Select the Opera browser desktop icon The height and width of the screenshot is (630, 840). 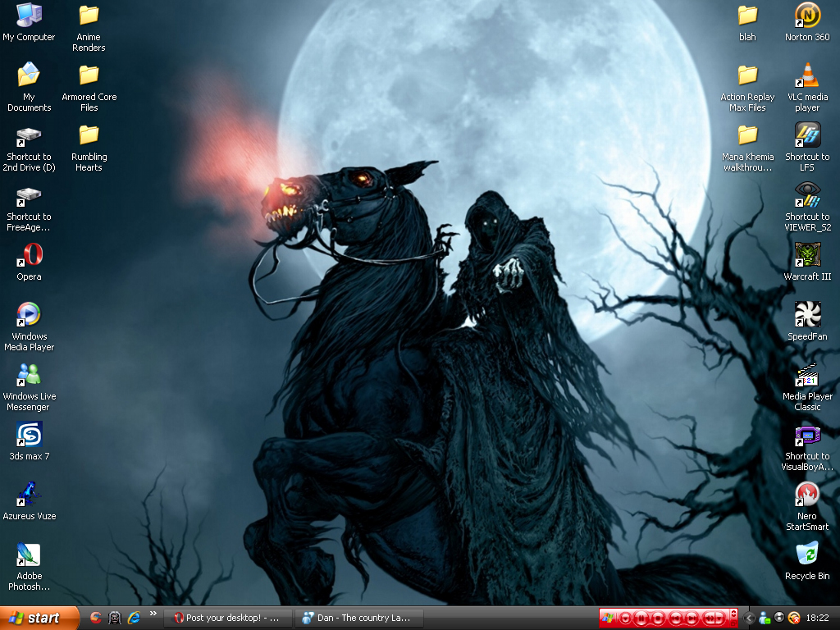coord(29,262)
